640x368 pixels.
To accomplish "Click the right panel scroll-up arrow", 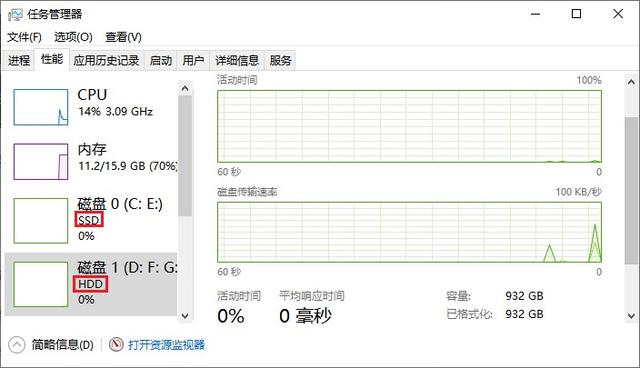I will point(631,82).
